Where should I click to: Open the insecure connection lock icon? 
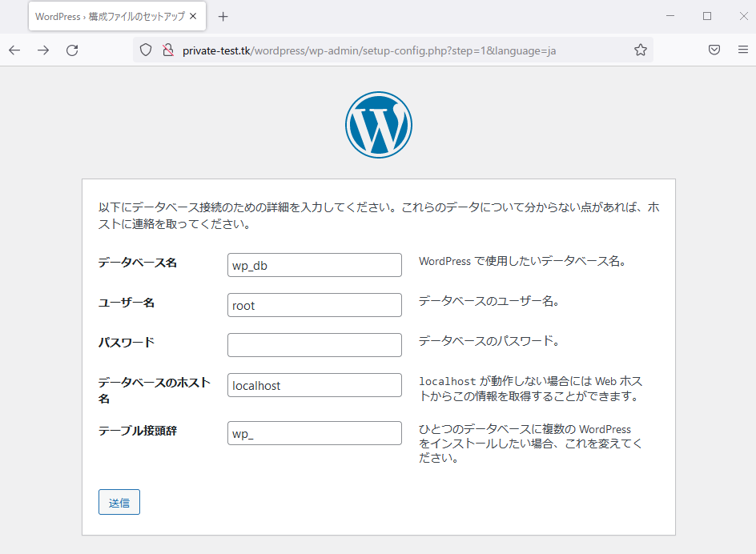(x=168, y=50)
